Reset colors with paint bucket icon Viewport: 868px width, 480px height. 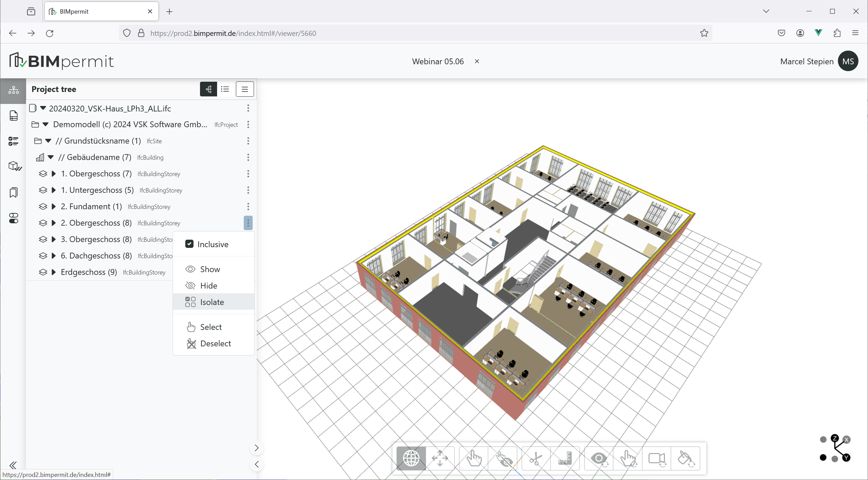[685, 458]
